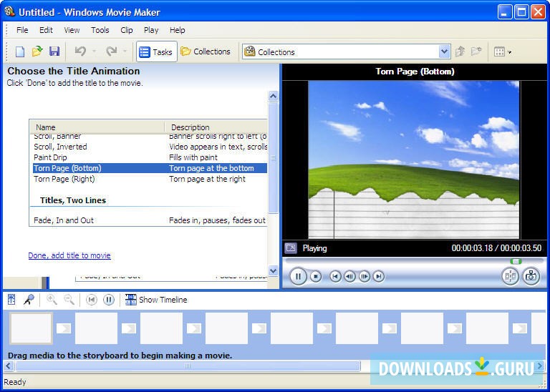Toggle the Tasks pane button
550x392 pixels.
(156, 52)
